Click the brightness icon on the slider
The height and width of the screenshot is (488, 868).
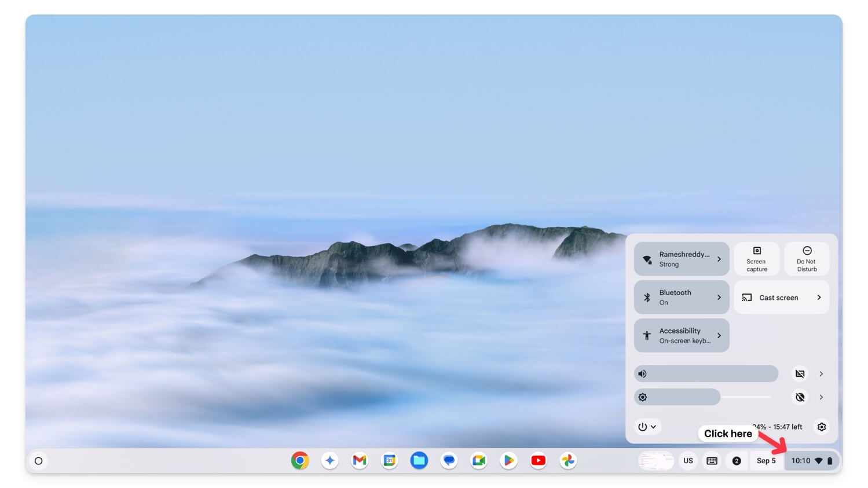pos(642,397)
